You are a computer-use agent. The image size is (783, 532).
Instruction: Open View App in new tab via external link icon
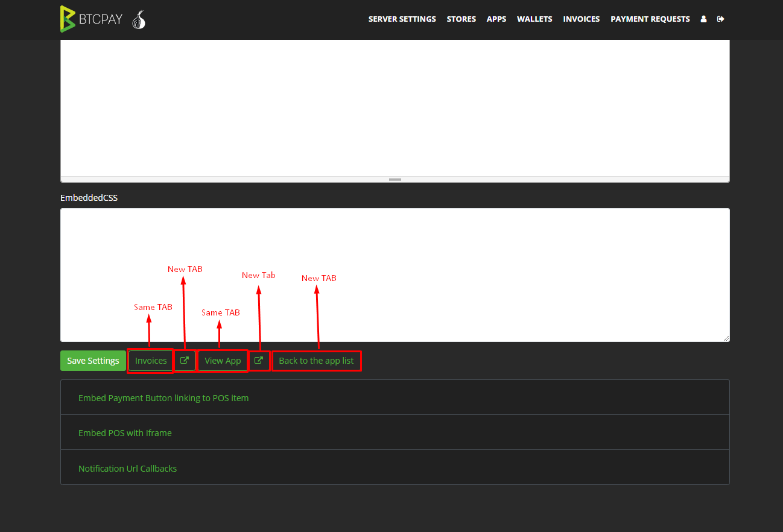pyautogui.click(x=259, y=360)
